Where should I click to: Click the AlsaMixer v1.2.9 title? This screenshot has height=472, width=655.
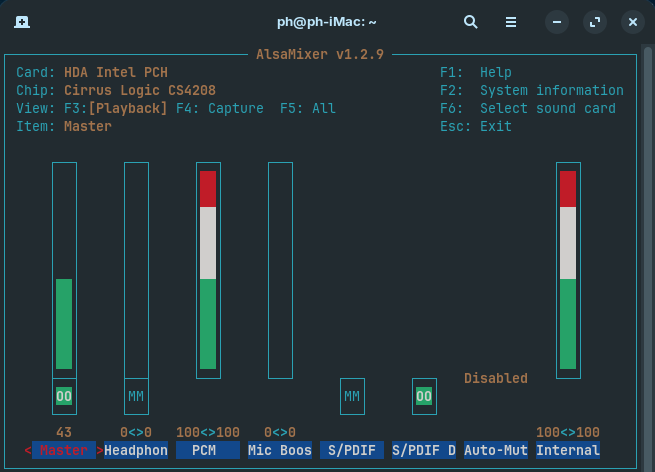[320, 55]
